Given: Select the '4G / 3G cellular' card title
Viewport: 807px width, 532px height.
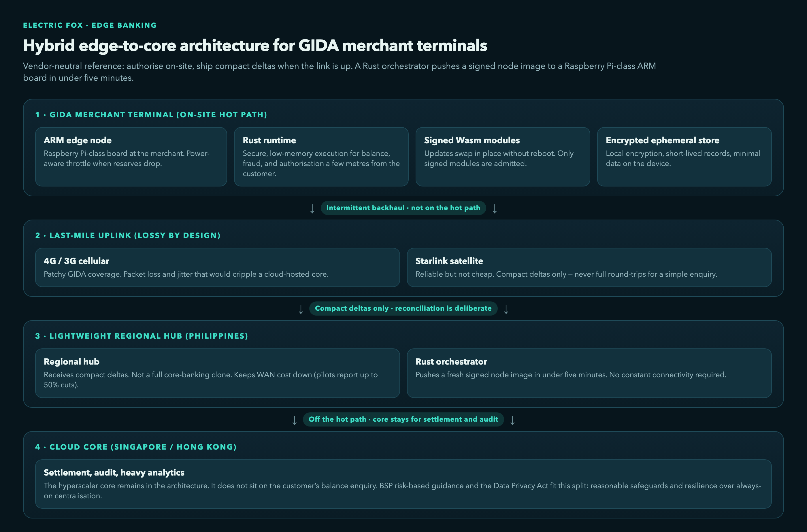Looking at the screenshot, I should (x=76, y=261).
